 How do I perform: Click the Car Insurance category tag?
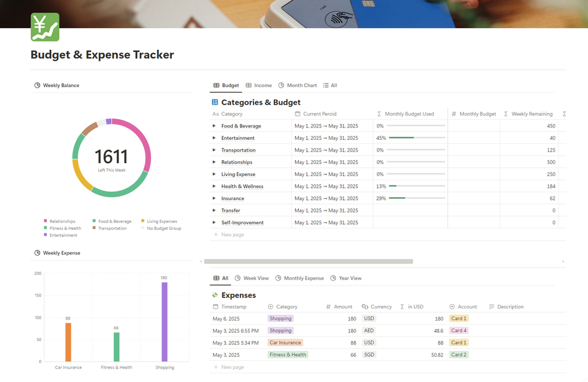pos(285,343)
